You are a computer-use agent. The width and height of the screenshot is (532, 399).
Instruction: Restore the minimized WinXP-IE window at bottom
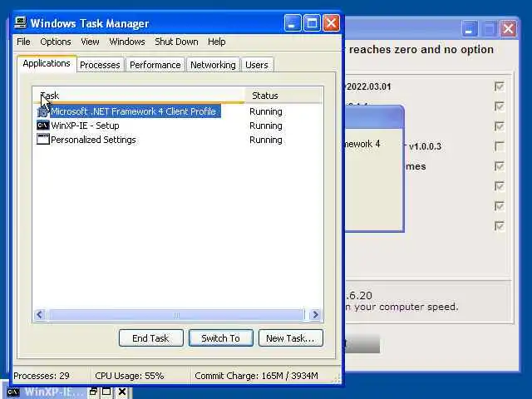(93, 392)
